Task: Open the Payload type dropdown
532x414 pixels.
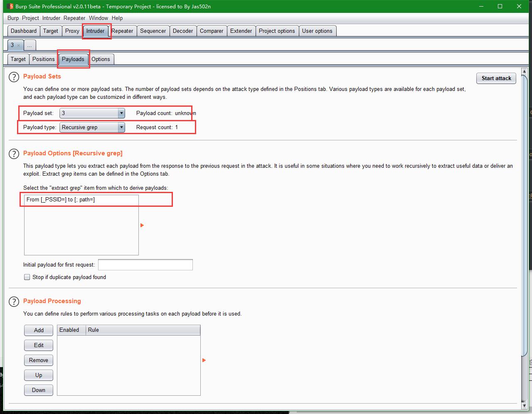Action: (121, 127)
